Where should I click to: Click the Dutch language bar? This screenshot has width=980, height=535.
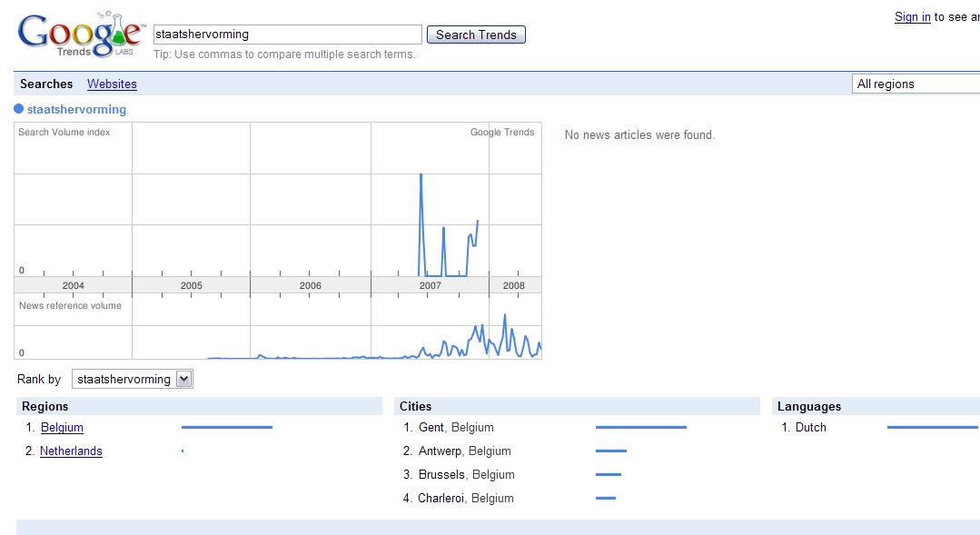932,427
